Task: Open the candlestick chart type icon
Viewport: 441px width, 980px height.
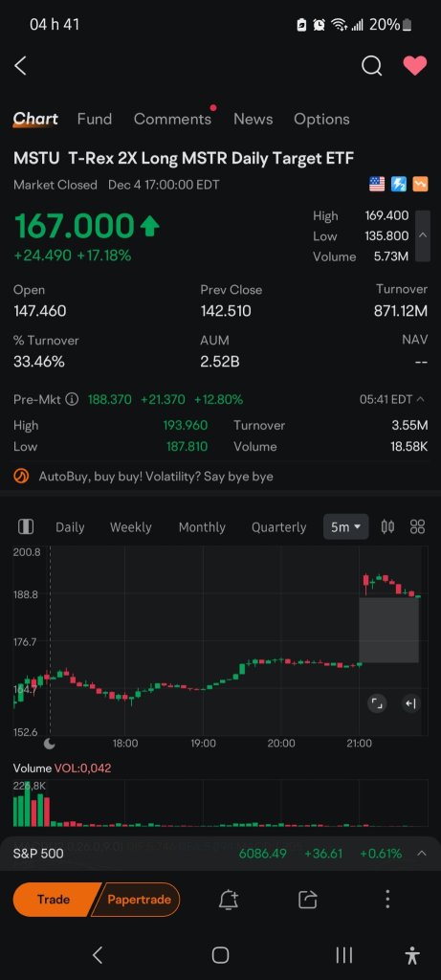Action: 387,527
